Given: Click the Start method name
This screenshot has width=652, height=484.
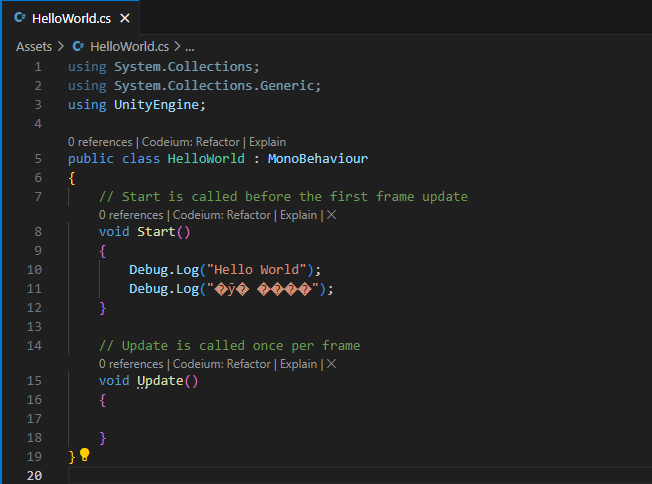Looking at the screenshot, I should (x=156, y=232).
